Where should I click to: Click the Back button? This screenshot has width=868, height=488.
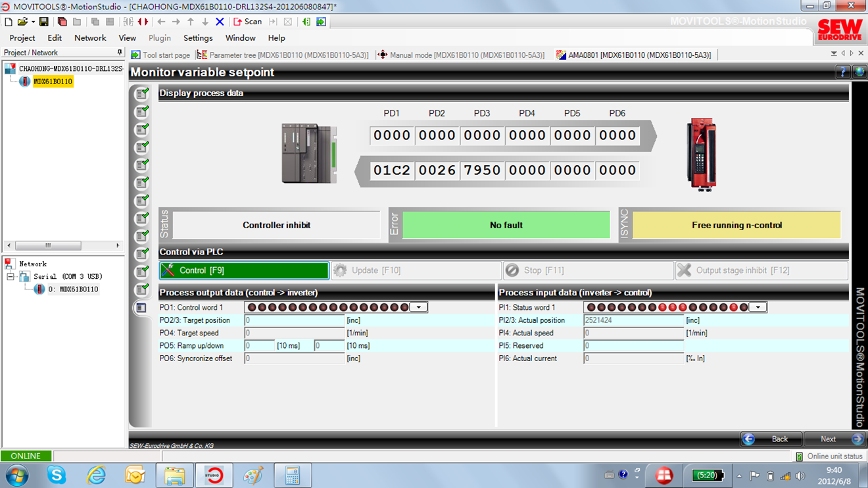[772, 439]
